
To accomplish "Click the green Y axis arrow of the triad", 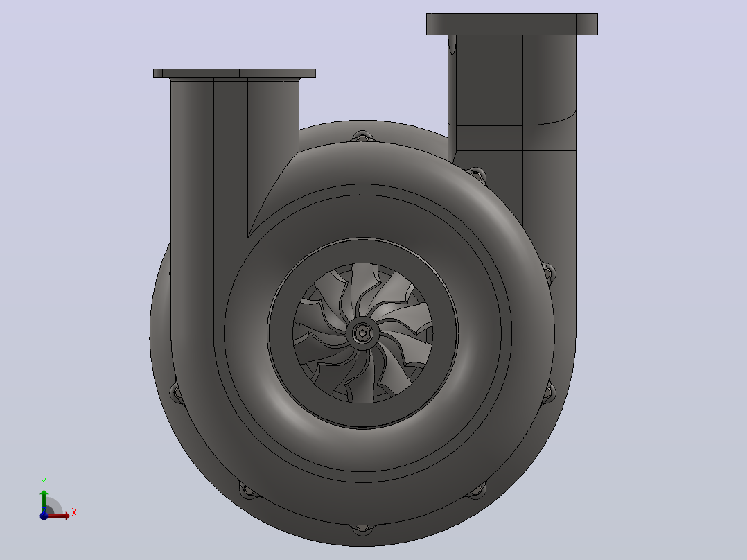I will (x=44, y=500).
